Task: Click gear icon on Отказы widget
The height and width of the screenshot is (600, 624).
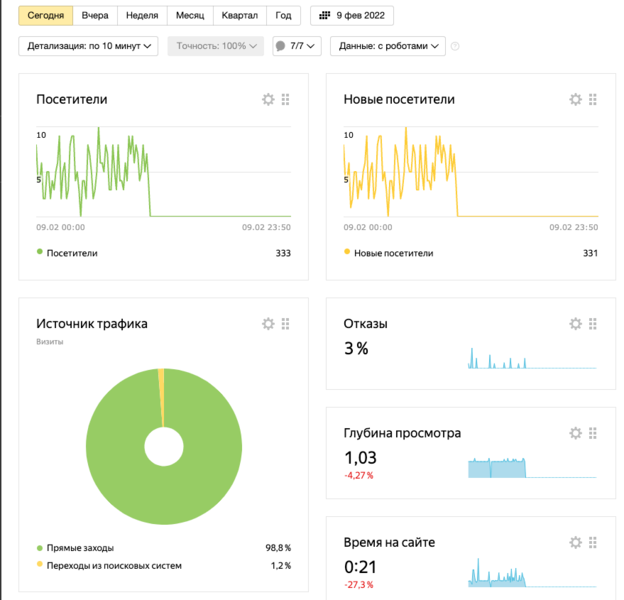Action: click(x=575, y=324)
